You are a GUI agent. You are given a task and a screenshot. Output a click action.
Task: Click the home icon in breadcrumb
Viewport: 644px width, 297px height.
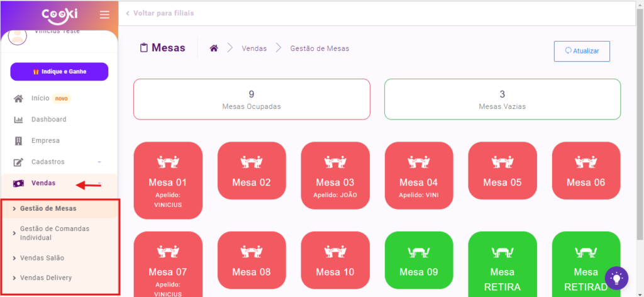click(x=214, y=48)
